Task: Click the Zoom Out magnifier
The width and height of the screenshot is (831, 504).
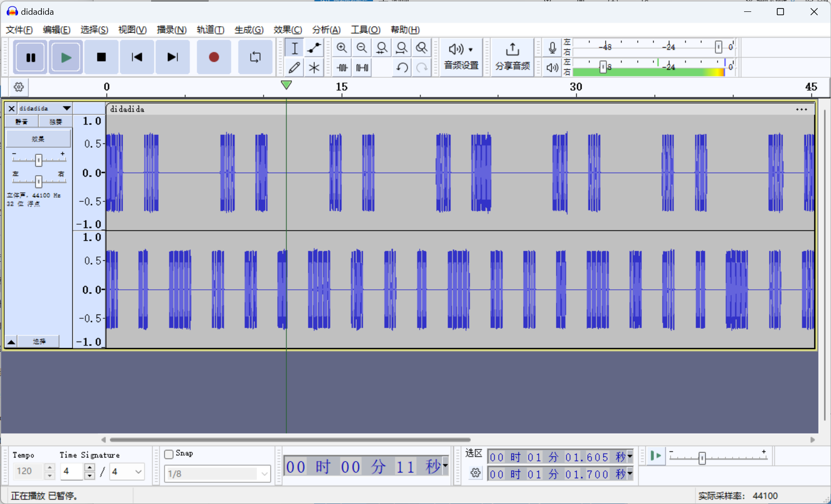Action: [362, 48]
